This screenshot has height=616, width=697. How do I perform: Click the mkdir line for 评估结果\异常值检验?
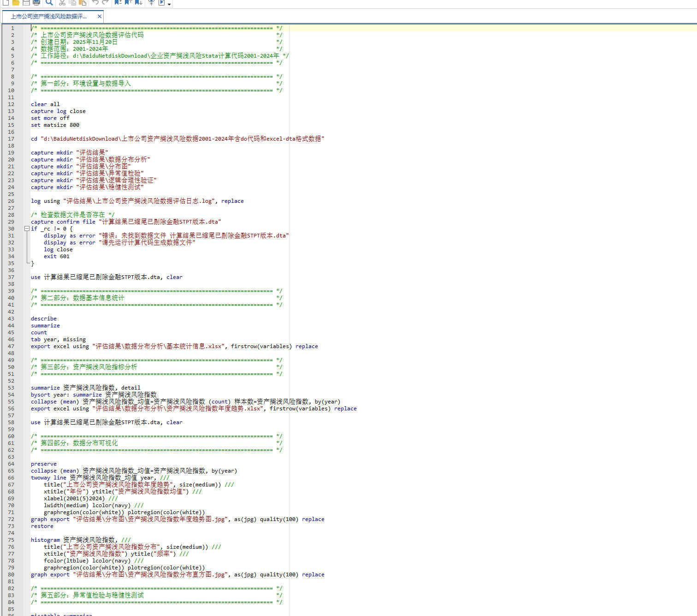(x=87, y=173)
